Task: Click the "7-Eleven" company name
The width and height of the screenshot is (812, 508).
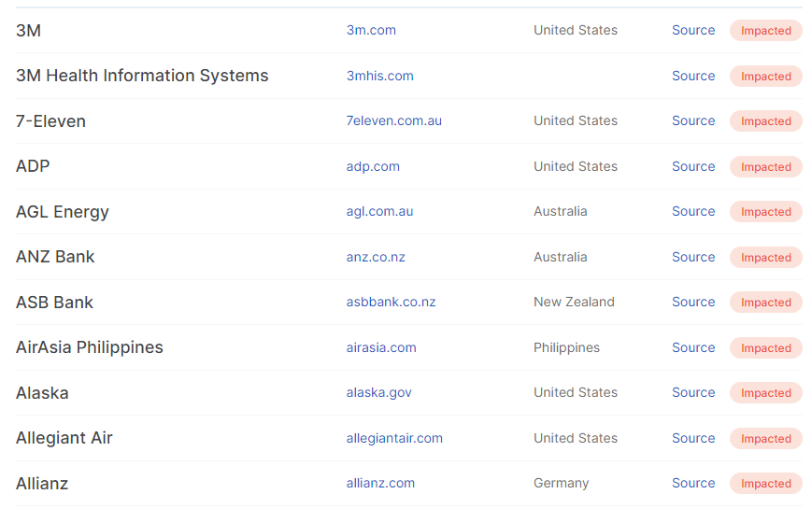Action: [x=50, y=121]
